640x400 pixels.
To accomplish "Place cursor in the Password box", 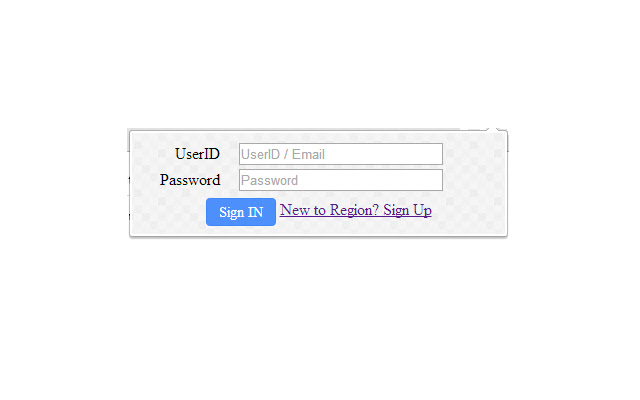I will point(341,180).
